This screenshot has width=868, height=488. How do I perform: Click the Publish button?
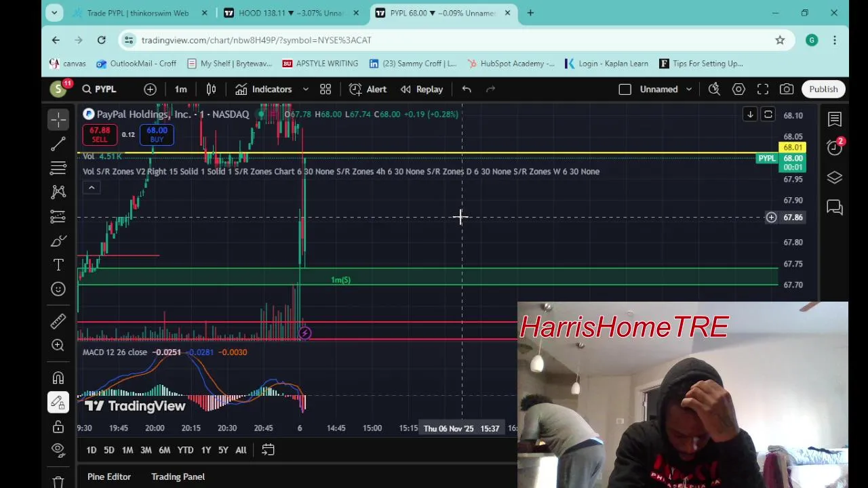coord(823,89)
